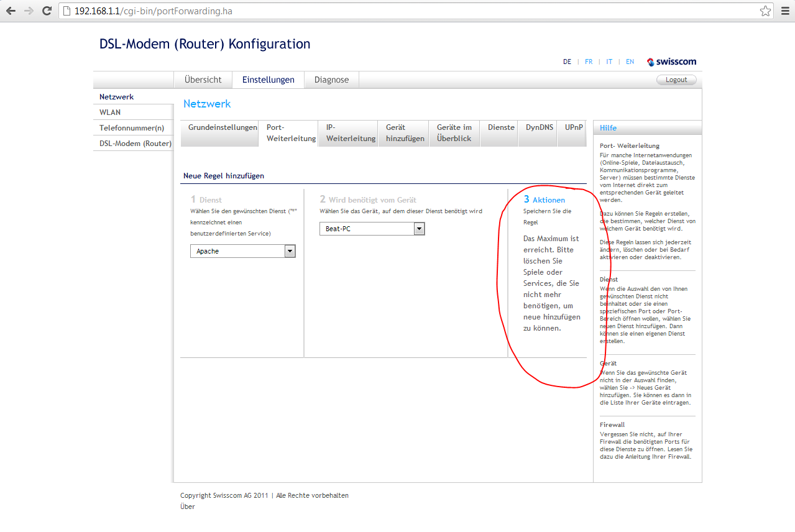Open Telefonnummer(n) in the left sidebar
795x532 pixels.
click(x=131, y=128)
